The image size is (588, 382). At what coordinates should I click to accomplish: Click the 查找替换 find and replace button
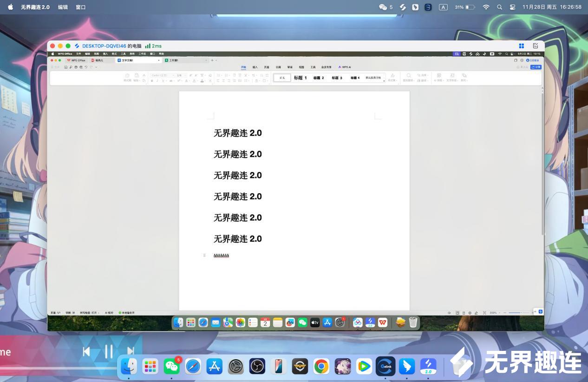pos(409,77)
